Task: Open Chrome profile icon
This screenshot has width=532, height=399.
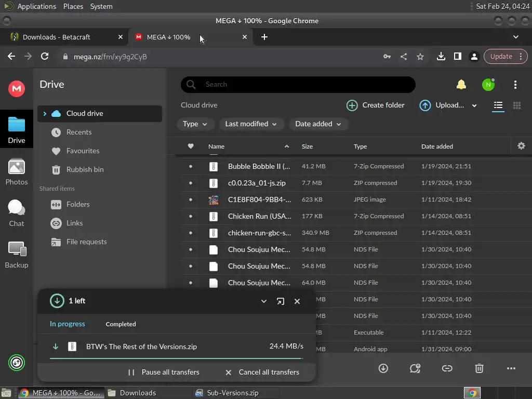Action: point(474,57)
